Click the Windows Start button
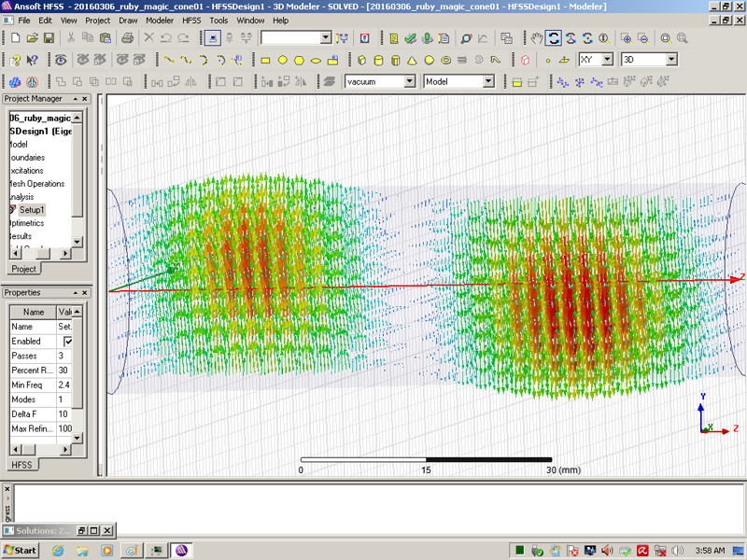 [x=21, y=551]
